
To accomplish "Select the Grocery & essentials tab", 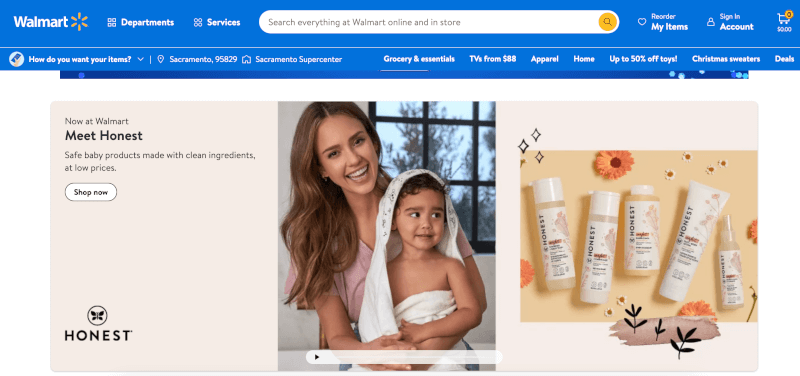I will pos(419,59).
